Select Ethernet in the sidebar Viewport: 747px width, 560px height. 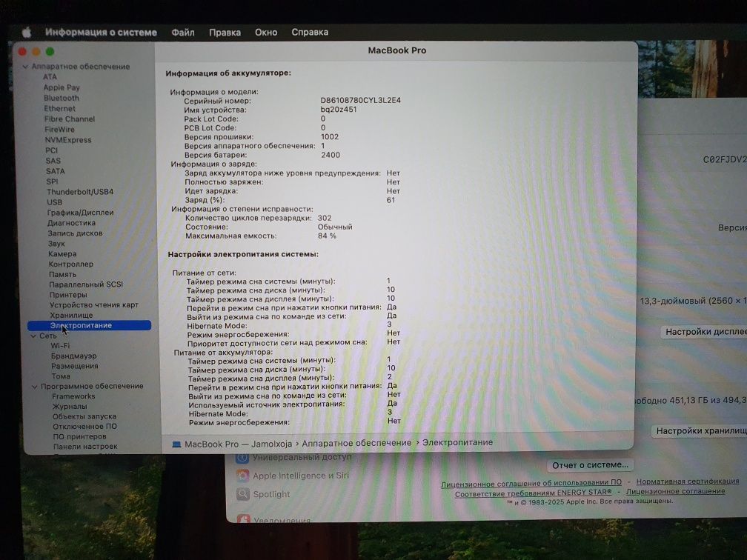tap(59, 108)
